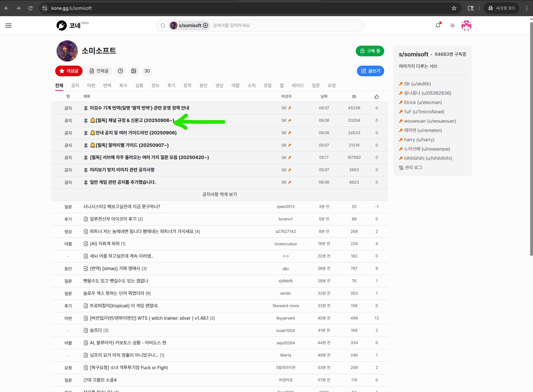The width and height of the screenshot is (533, 392).
Task: Click the search magnifier icon
Action: (163, 25)
